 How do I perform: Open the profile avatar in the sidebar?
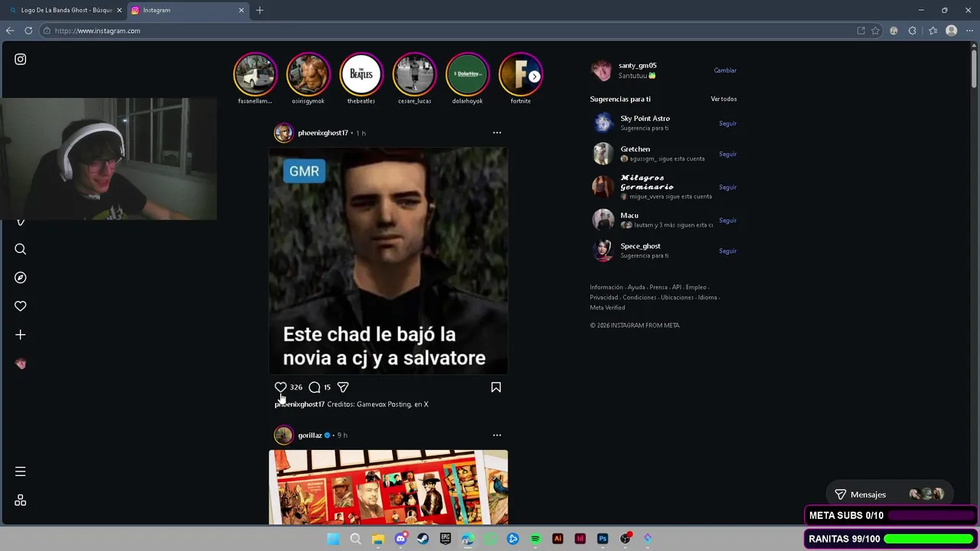(x=21, y=364)
